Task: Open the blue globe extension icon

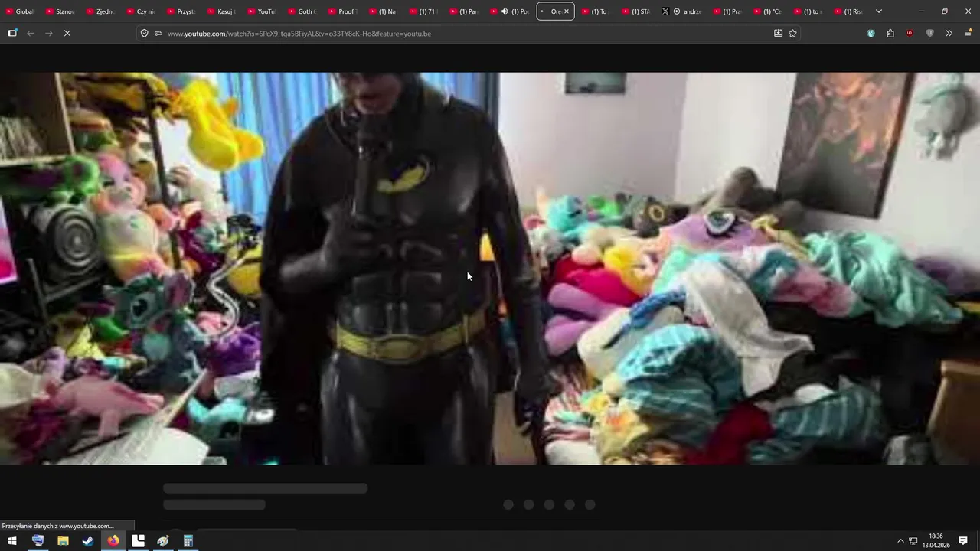Action: coord(871,34)
